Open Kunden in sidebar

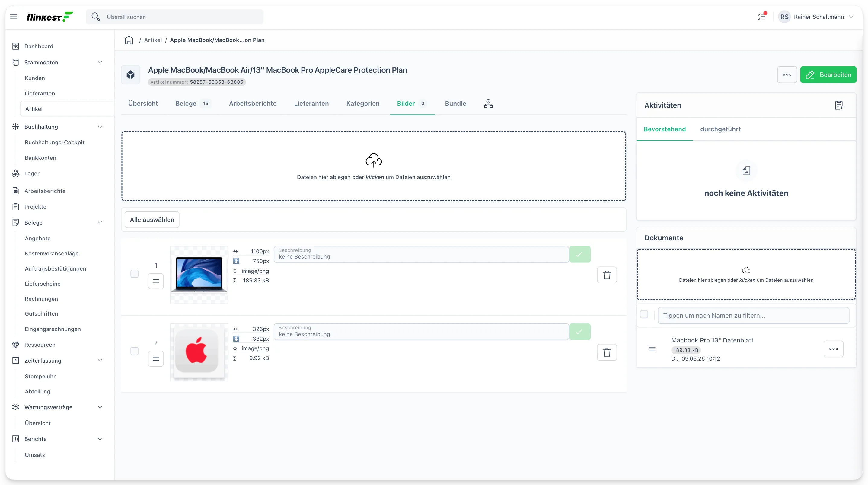(x=35, y=78)
